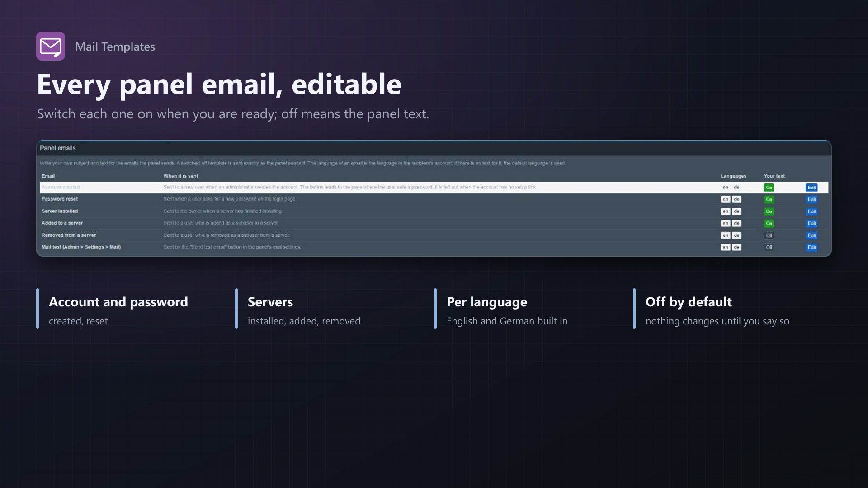Click the Mail Templates title text

point(115,47)
